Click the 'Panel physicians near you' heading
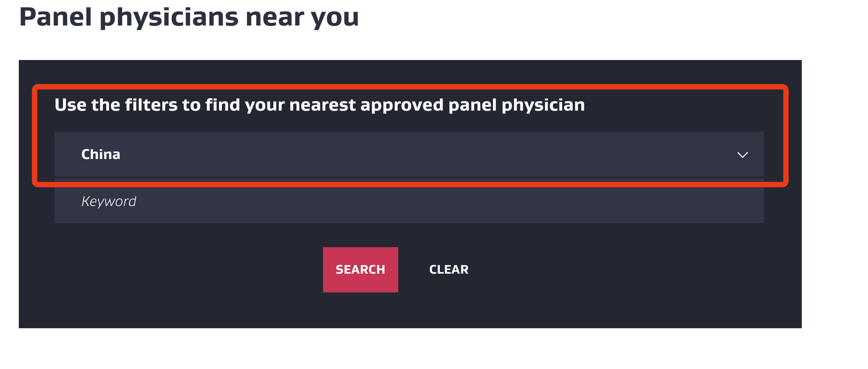The image size is (868, 369). [x=189, y=17]
